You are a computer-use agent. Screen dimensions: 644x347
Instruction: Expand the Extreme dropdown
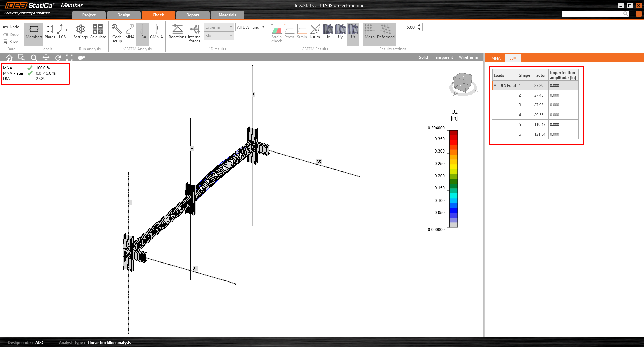click(x=218, y=27)
